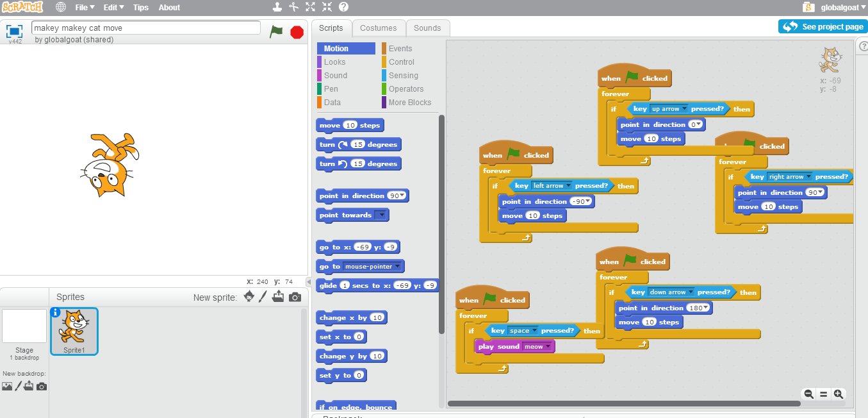Switch to the Sounds tab
Viewport: 868px width, 418px height.
tap(427, 28)
